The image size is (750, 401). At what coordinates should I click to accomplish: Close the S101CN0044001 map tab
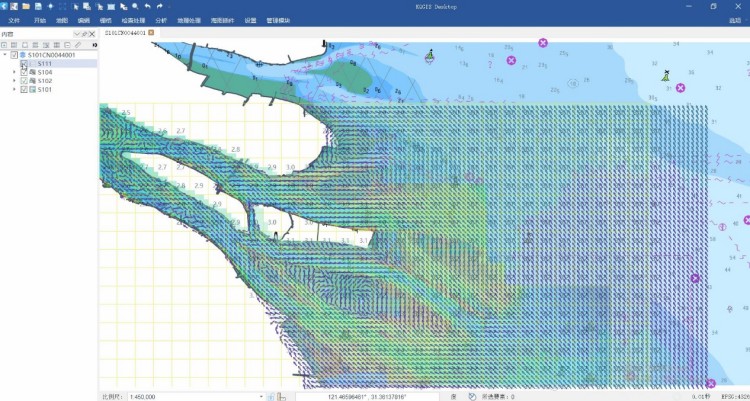(x=152, y=33)
